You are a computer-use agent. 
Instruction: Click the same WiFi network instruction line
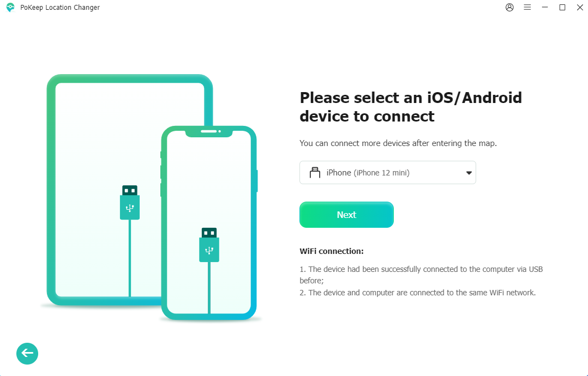tap(418, 293)
